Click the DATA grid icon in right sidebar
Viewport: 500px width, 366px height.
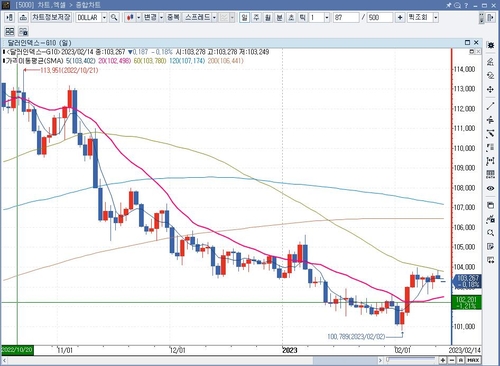pos(490,174)
